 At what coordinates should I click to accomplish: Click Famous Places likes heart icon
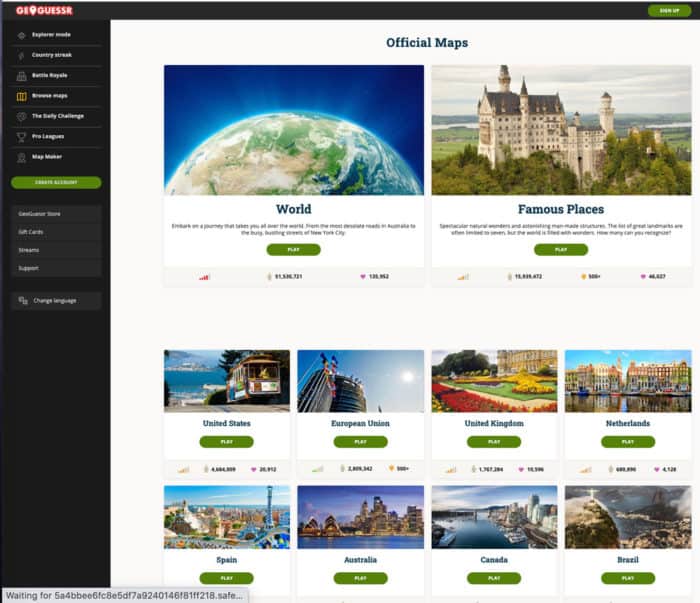click(643, 277)
